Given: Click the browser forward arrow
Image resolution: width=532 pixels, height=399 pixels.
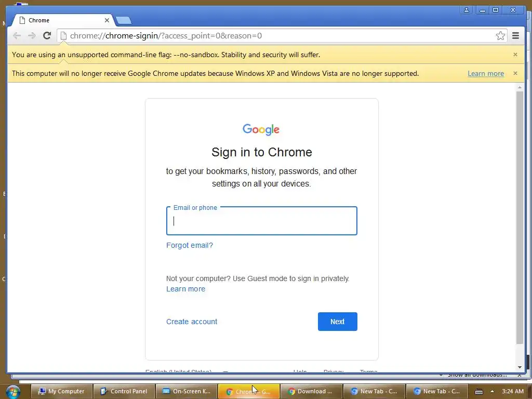Looking at the screenshot, I should pyautogui.click(x=32, y=36).
